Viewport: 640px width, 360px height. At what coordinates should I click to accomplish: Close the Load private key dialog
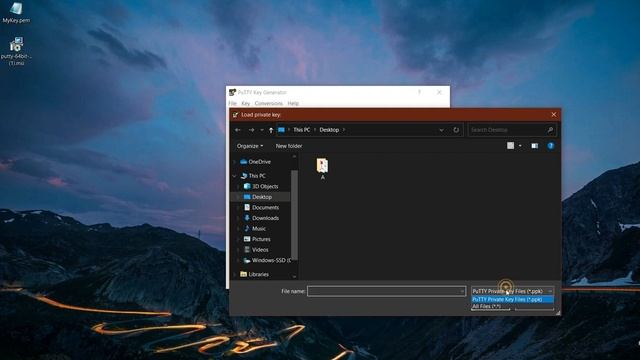tap(553, 115)
